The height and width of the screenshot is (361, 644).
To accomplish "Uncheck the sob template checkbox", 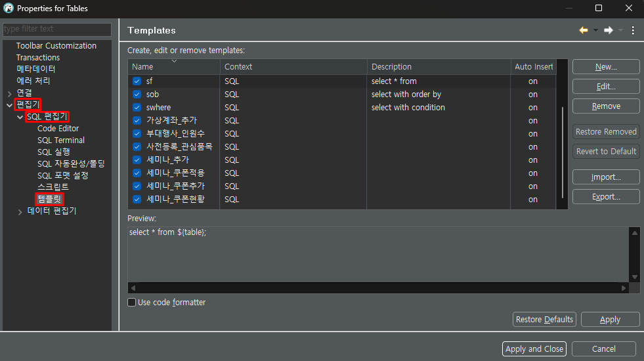I will [x=137, y=95].
